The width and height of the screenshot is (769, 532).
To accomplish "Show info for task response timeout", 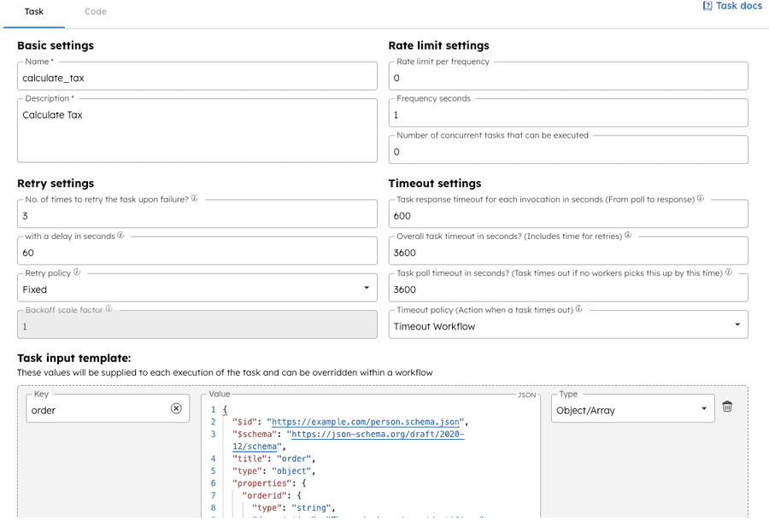I will [x=701, y=199].
